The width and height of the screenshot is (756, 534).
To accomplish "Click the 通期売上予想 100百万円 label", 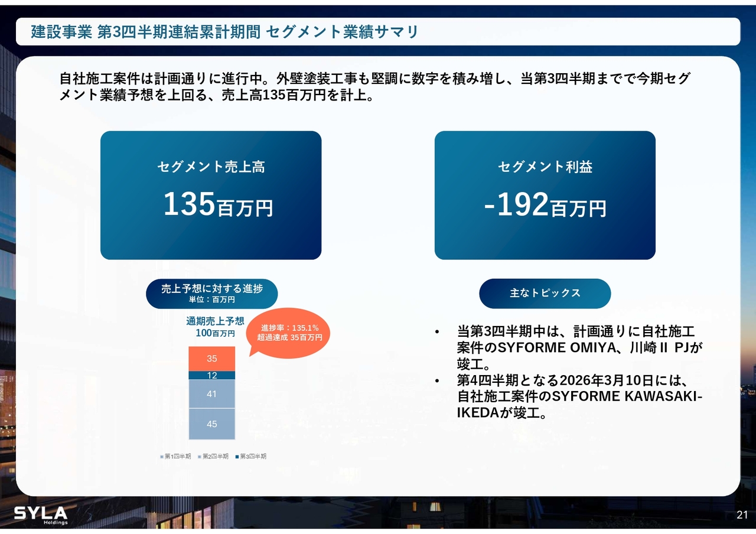I will click(215, 327).
